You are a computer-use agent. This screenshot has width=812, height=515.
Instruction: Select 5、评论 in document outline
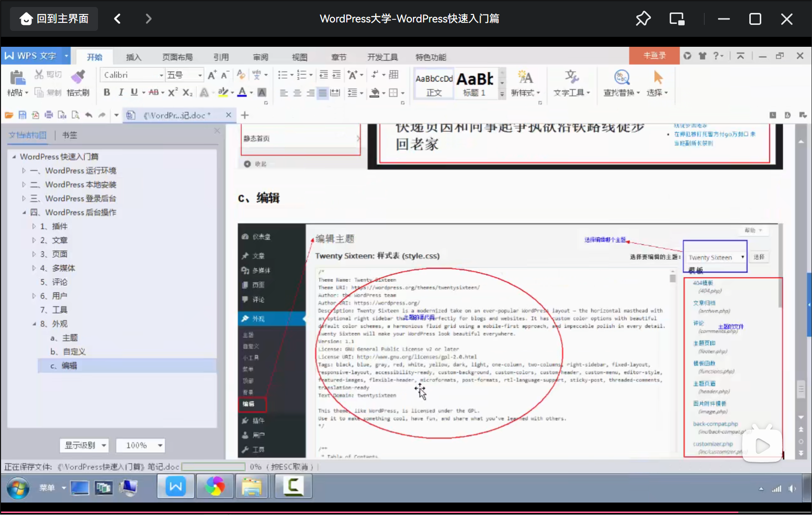(x=54, y=282)
